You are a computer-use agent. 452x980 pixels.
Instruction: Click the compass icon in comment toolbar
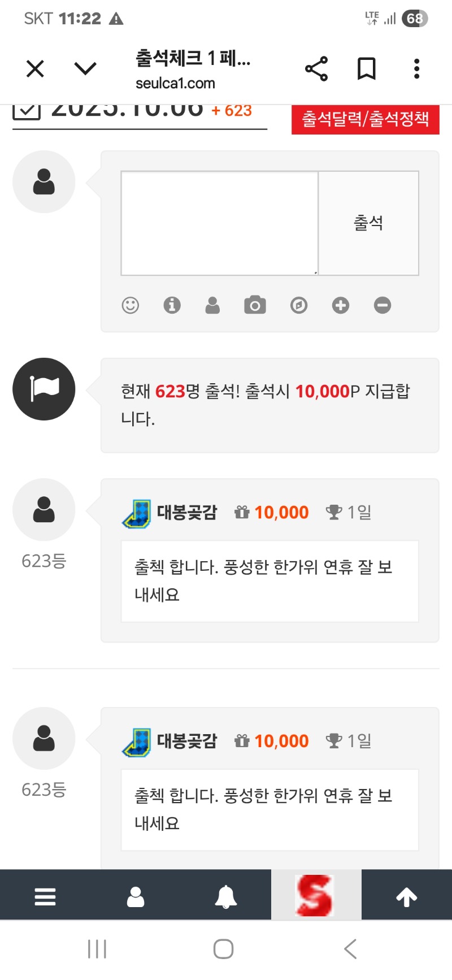tap(298, 305)
